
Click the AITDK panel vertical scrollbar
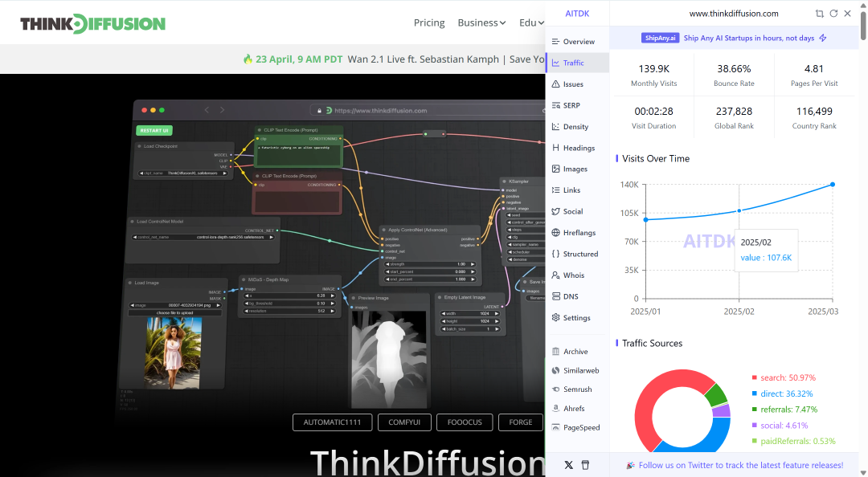862,24
